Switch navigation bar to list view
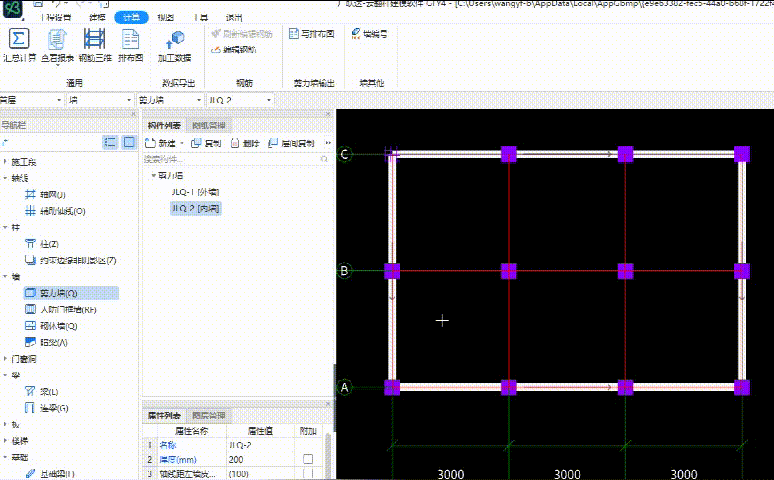This screenshot has height=480, width=774. pos(110,143)
